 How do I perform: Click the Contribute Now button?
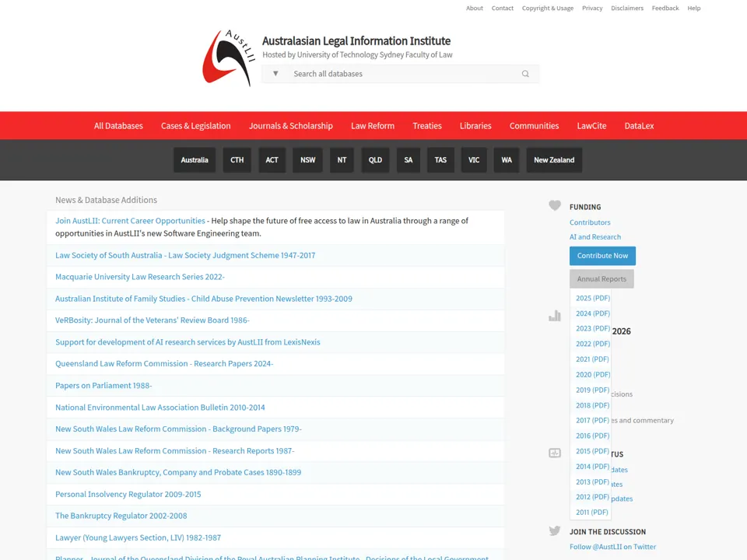click(x=602, y=256)
